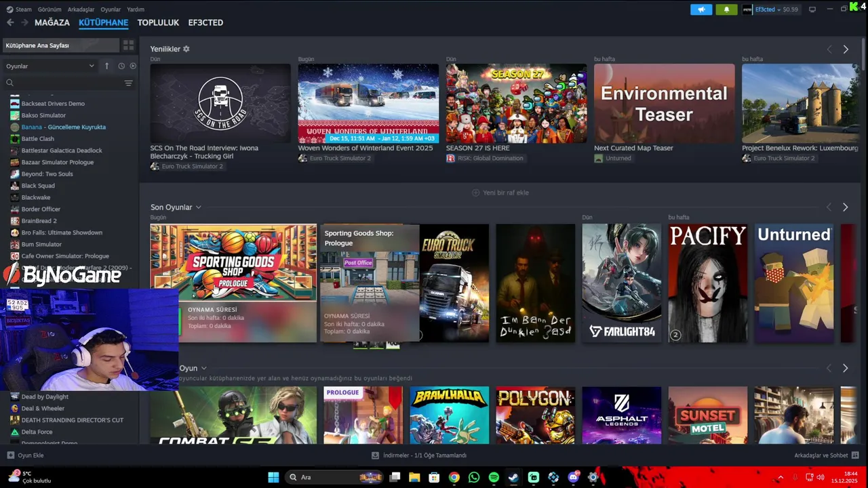Open the Unturned game cover
The width and height of the screenshot is (868, 488).
click(794, 283)
